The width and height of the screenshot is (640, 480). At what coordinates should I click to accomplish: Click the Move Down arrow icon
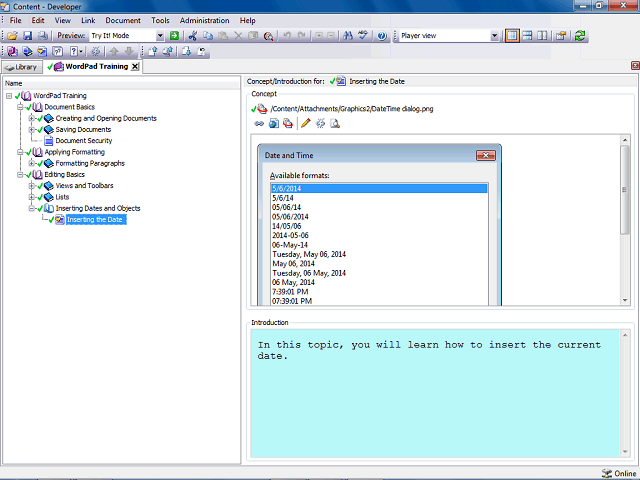click(129, 51)
